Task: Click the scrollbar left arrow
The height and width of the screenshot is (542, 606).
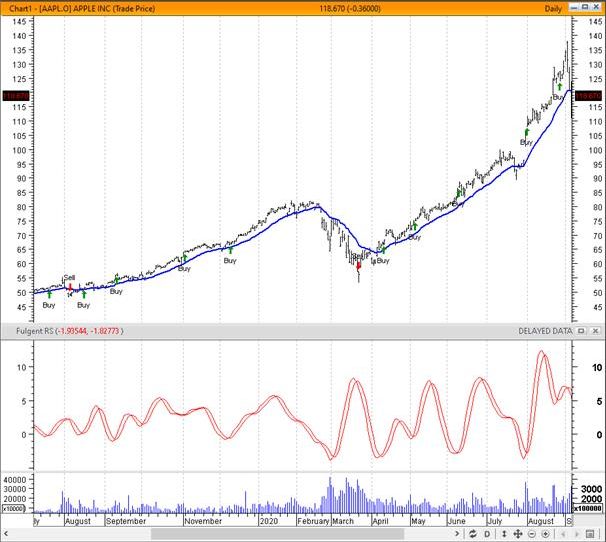Action: click(x=6, y=534)
